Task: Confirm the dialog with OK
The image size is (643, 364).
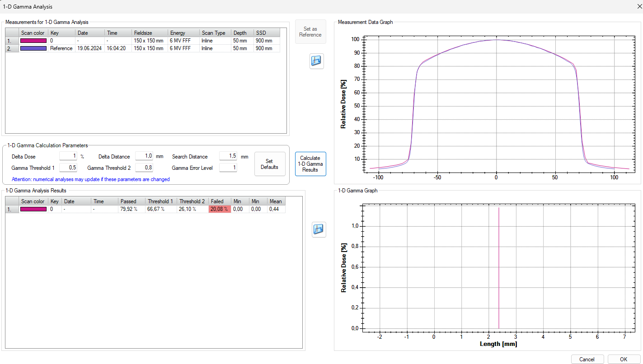Action: pyautogui.click(x=623, y=359)
